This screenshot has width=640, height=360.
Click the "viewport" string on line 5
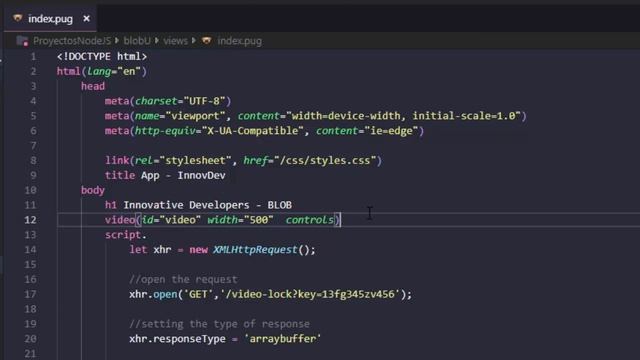point(195,116)
